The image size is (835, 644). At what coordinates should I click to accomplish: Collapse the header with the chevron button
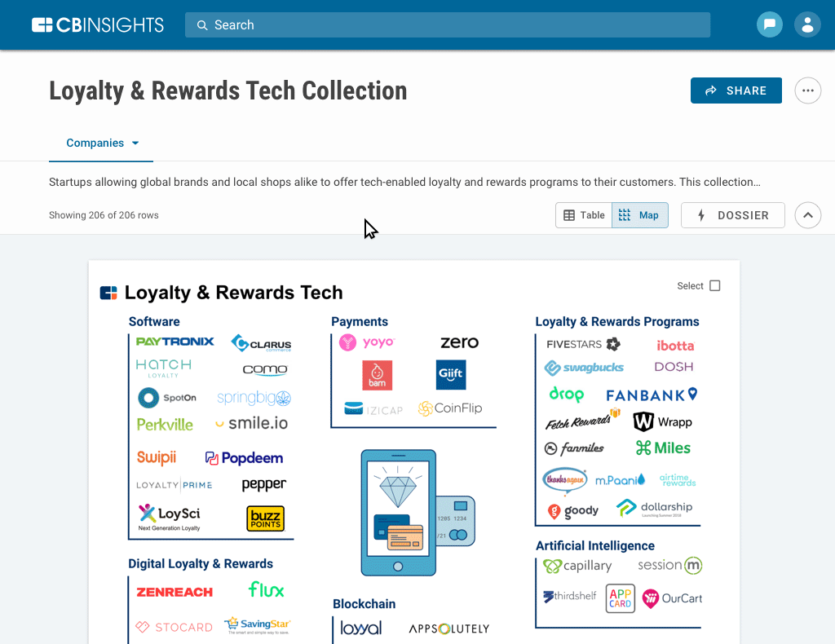click(807, 215)
